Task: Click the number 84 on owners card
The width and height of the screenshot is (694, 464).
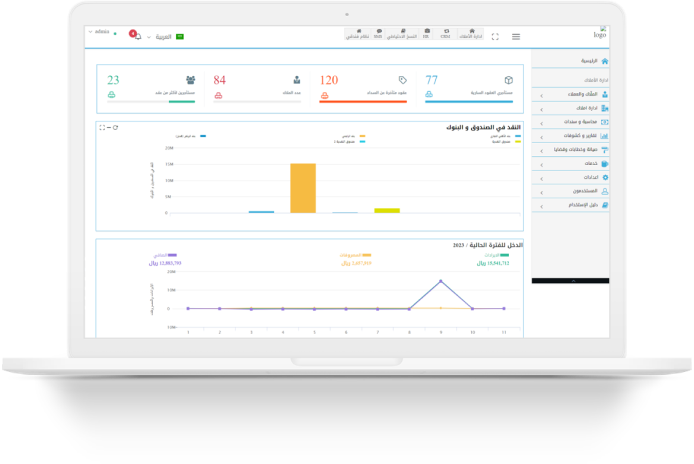Action: 220,80
